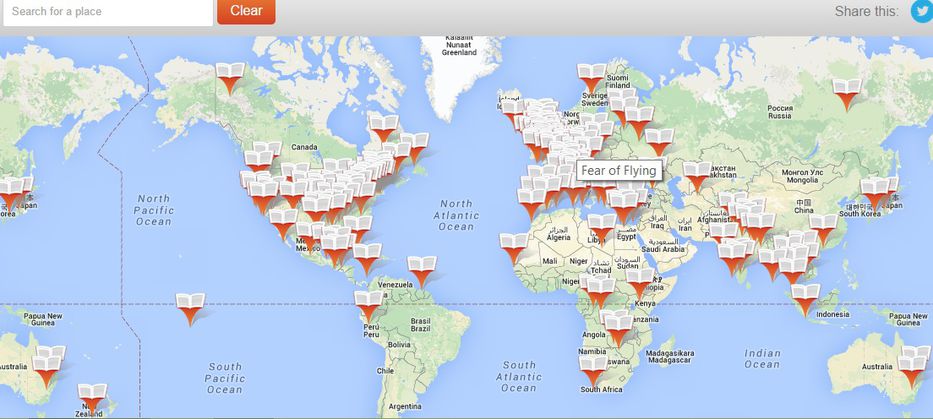The width and height of the screenshot is (933, 419).
Task: Select the book marker west of Russia near Ukraine
Action: [x=659, y=143]
